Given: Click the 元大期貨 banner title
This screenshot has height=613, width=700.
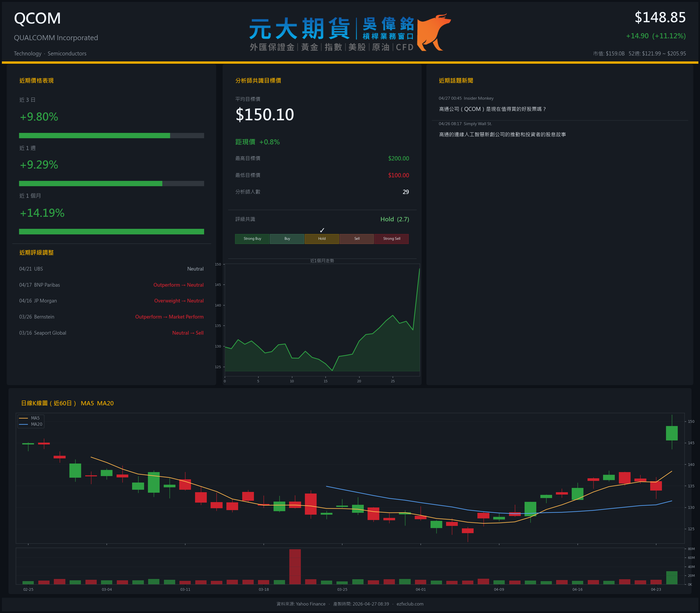Looking at the screenshot, I should (x=300, y=29).
